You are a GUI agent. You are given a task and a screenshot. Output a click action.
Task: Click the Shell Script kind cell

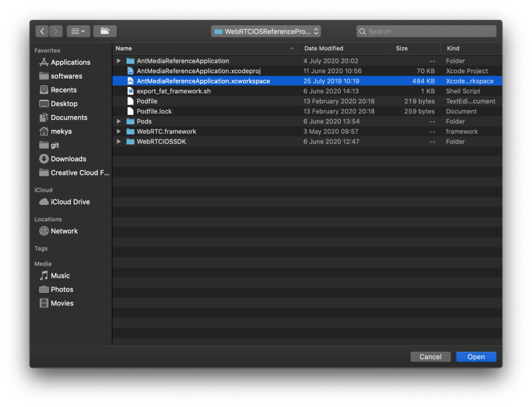coord(463,91)
